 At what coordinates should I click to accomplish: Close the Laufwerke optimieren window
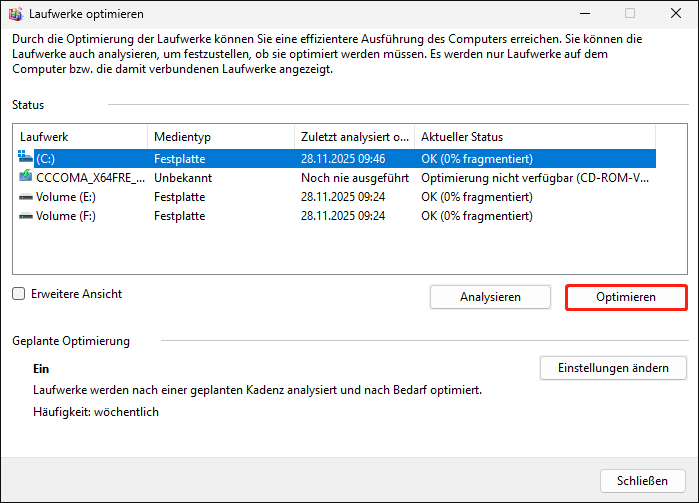[x=676, y=14]
